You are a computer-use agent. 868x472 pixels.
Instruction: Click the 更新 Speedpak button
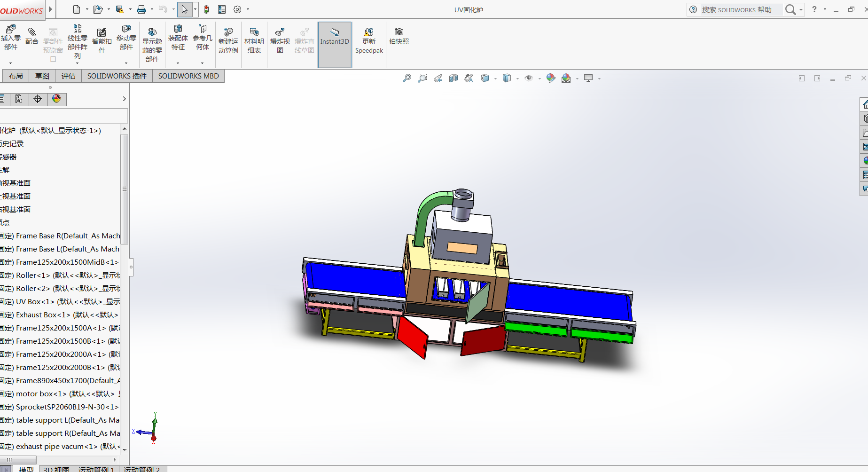pyautogui.click(x=369, y=40)
